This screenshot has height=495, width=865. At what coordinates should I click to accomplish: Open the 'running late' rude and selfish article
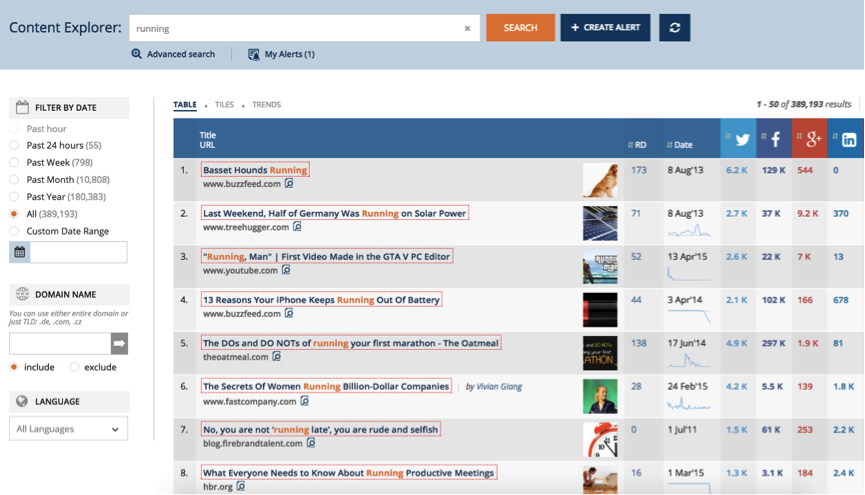point(321,429)
